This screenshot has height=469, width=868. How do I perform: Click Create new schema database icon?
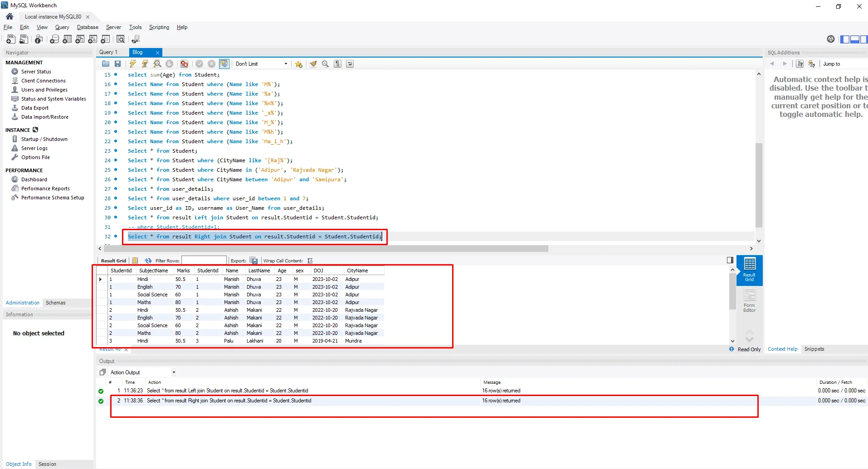(x=54, y=39)
